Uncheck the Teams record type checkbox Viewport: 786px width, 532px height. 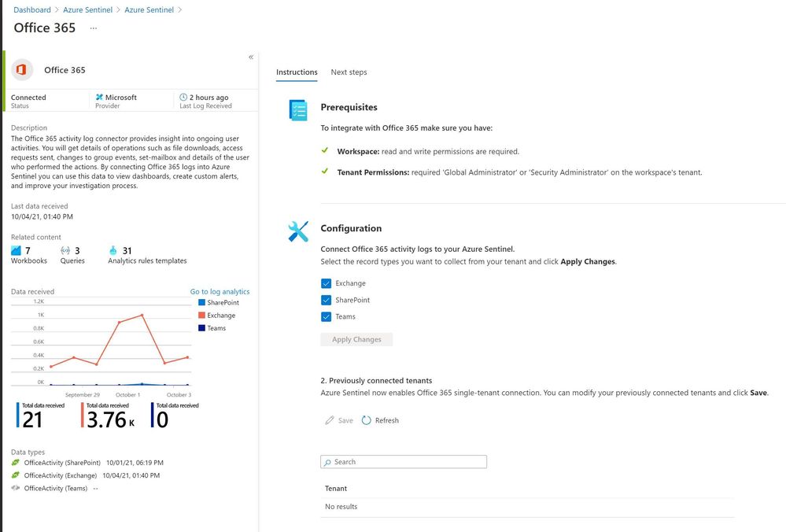tap(327, 317)
